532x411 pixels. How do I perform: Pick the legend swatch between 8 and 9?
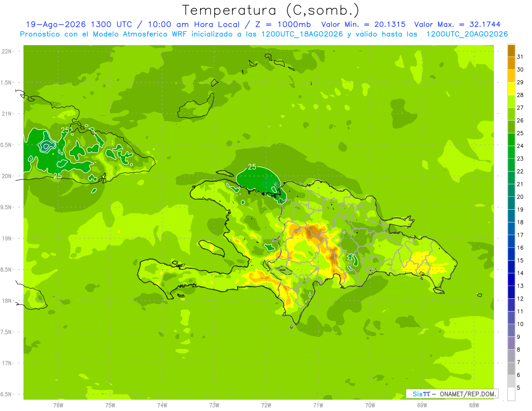511,343
